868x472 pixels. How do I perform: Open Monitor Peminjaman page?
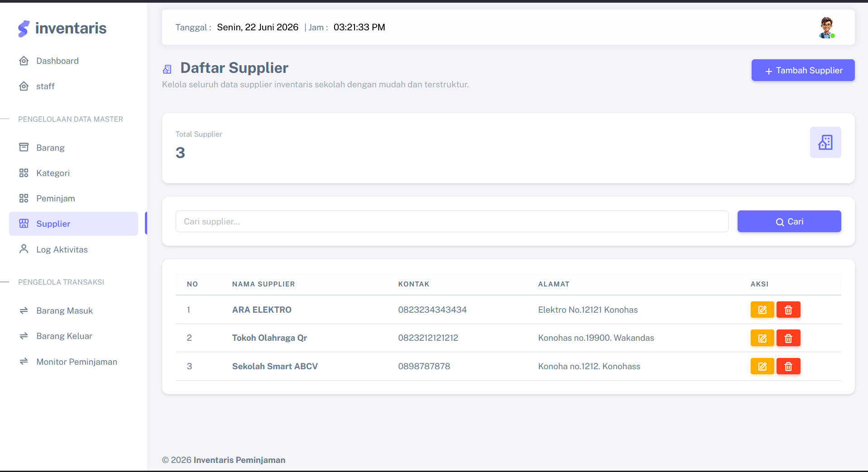click(x=73, y=362)
